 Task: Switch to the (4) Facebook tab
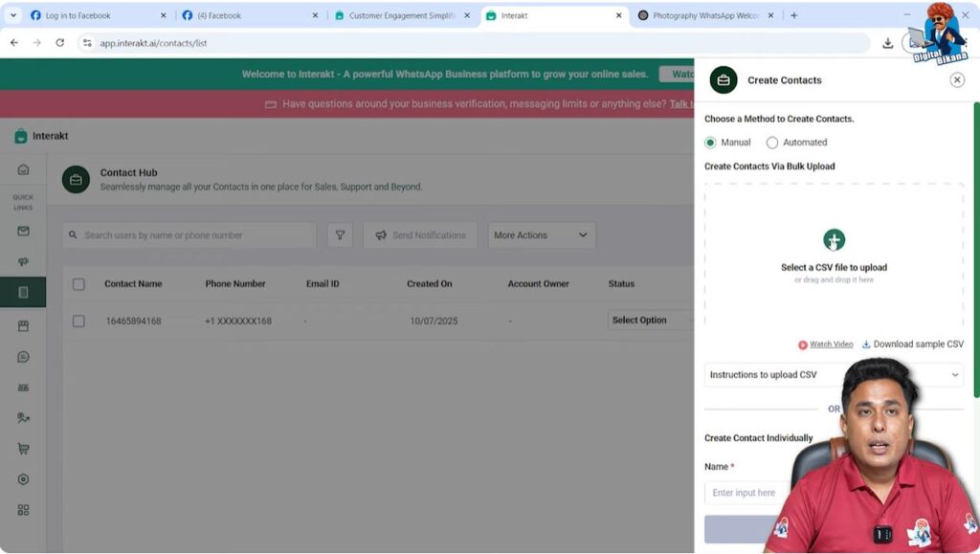point(250,15)
